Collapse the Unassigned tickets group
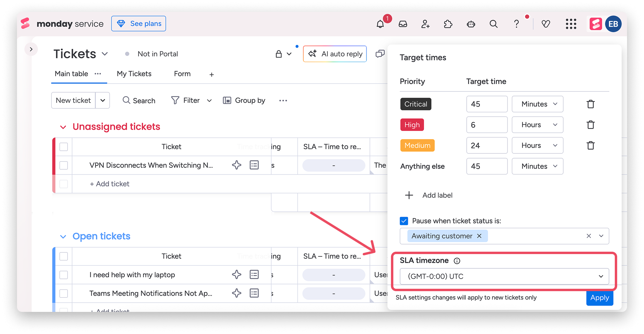 point(63,127)
